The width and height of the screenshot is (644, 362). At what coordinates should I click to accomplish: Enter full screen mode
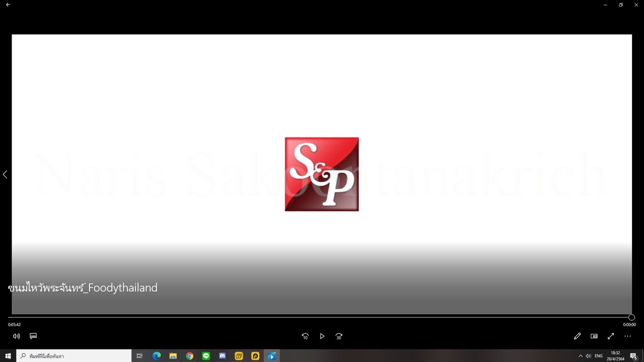[611, 336]
